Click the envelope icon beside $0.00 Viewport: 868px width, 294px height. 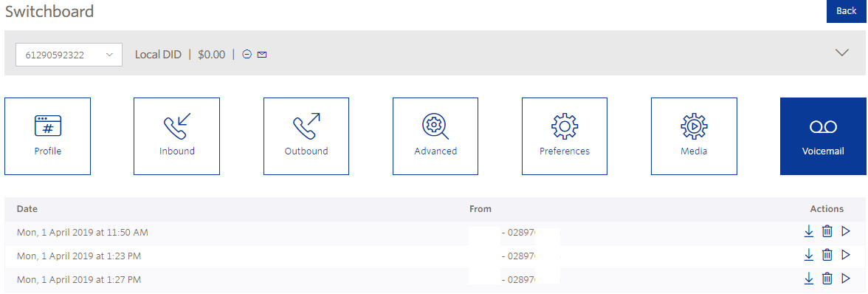pos(263,54)
